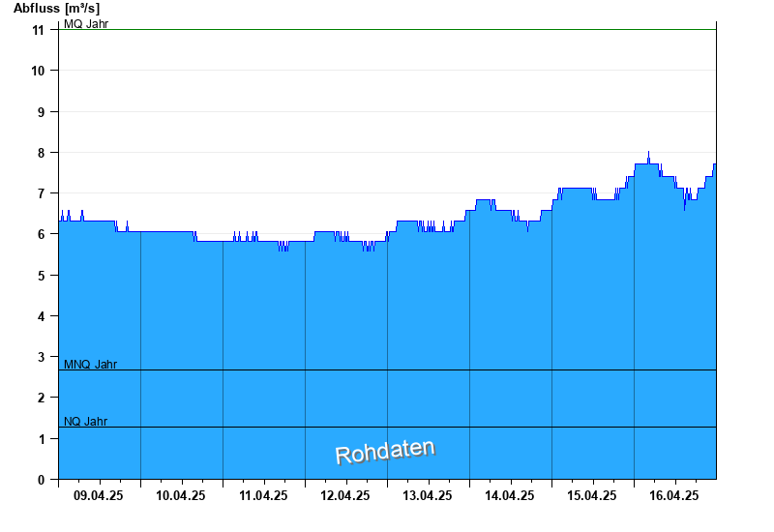Select the 10.04.25 date label
Screen dimensions: 774x532
click(181, 495)
